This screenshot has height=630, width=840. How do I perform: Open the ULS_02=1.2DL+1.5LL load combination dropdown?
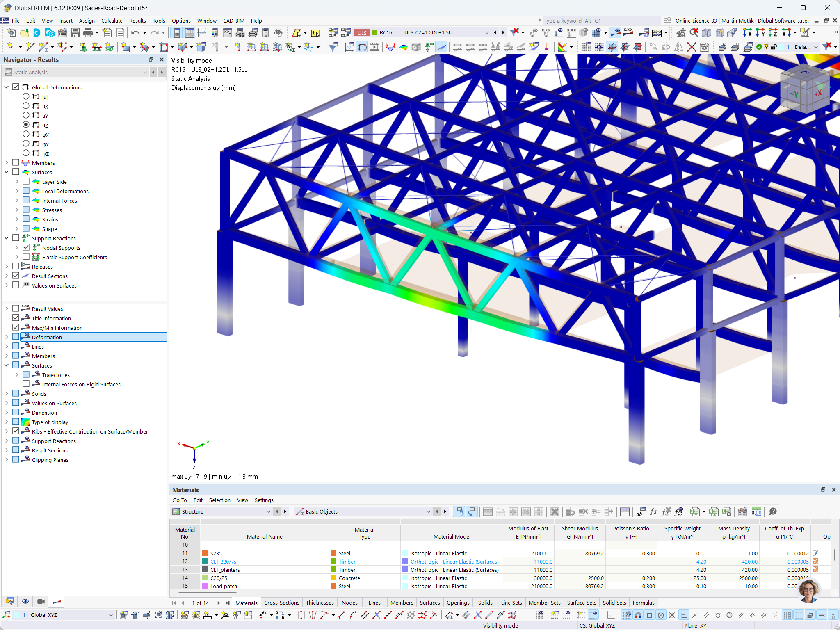(x=486, y=32)
